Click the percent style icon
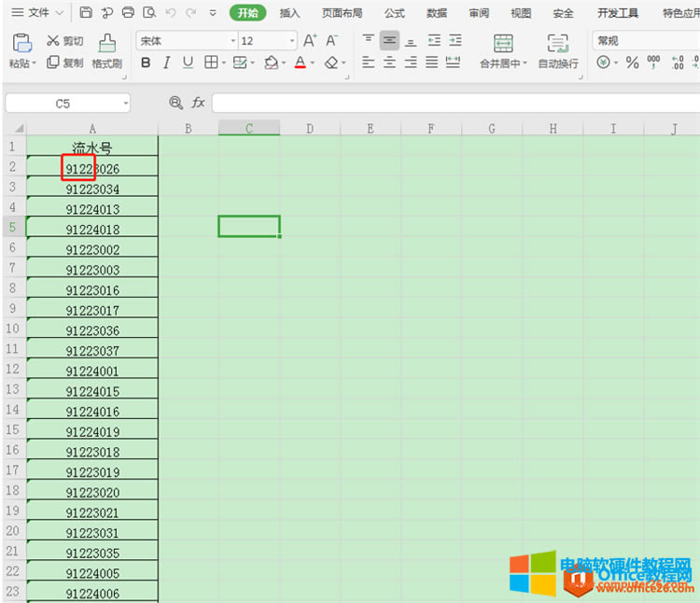Viewport: 700px width, 603px height. click(632, 63)
